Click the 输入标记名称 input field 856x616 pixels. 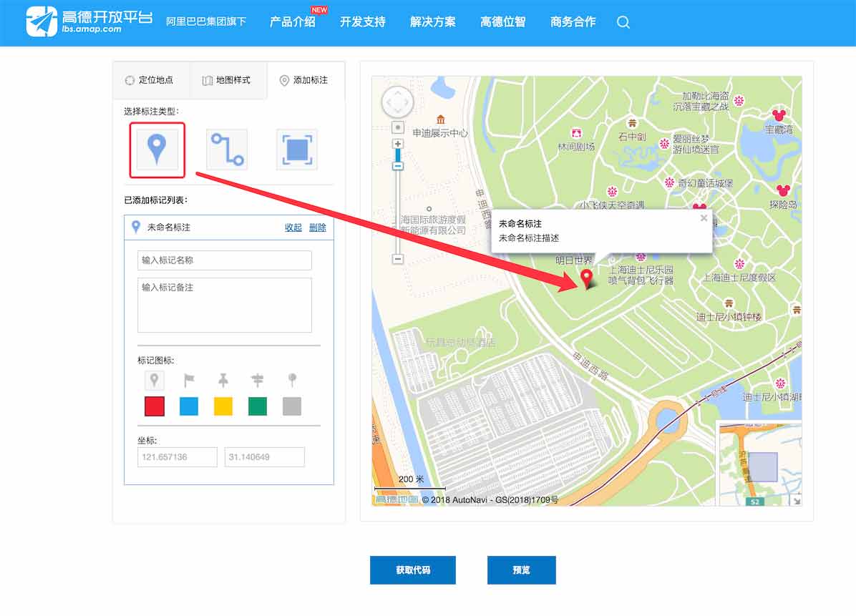[x=224, y=260]
